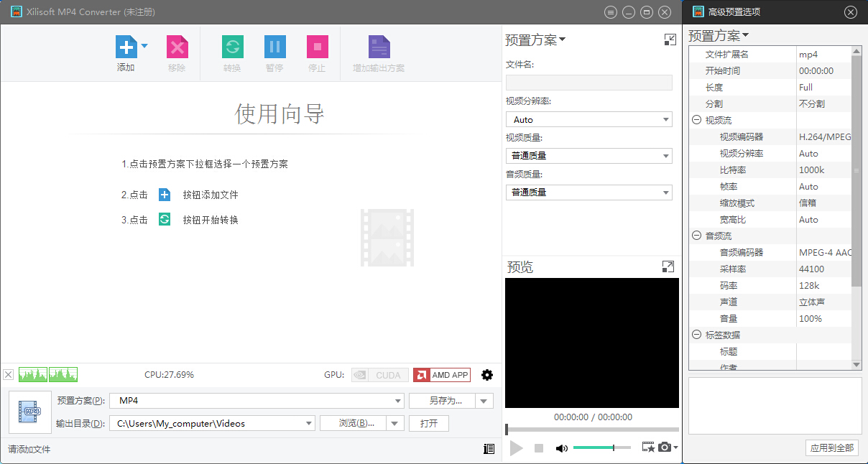The width and height of the screenshot is (868, 464).
Task: Click the snapshot camera icon
Action: [x=665, y=447]
